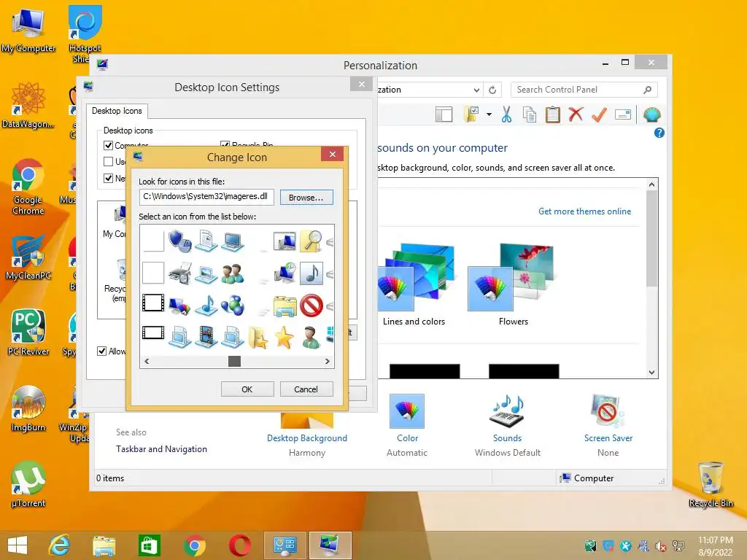The height and width of the screenshot is (560, 747).
Task: Select the shield with pie chart icon
Action: (x=179, y=241)
